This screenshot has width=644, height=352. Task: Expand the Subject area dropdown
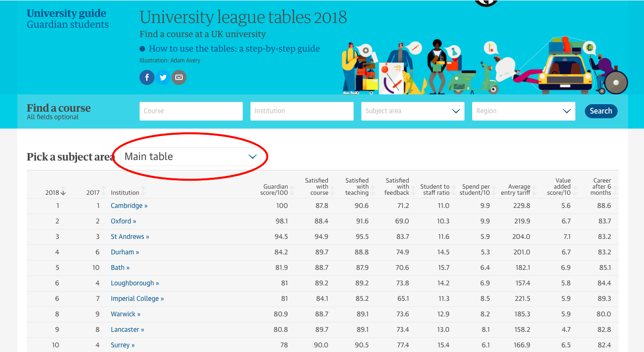pyautogui.click(x=412, y=111)
